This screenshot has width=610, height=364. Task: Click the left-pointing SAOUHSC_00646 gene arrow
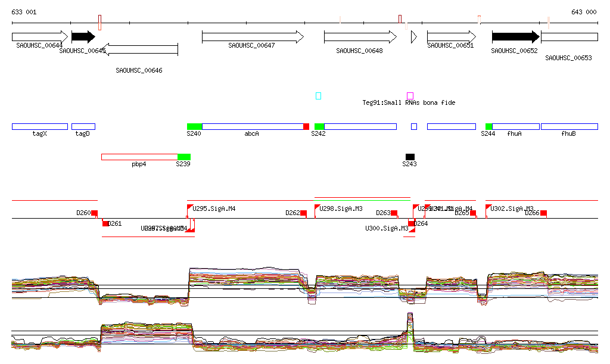[x=141, y=49]
